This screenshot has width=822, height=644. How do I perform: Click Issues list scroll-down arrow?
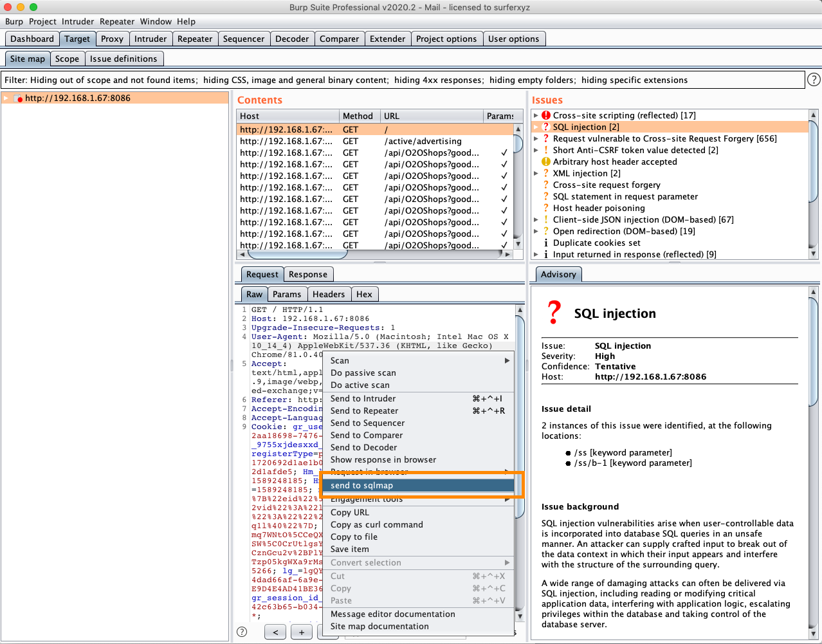pos(813,254)
